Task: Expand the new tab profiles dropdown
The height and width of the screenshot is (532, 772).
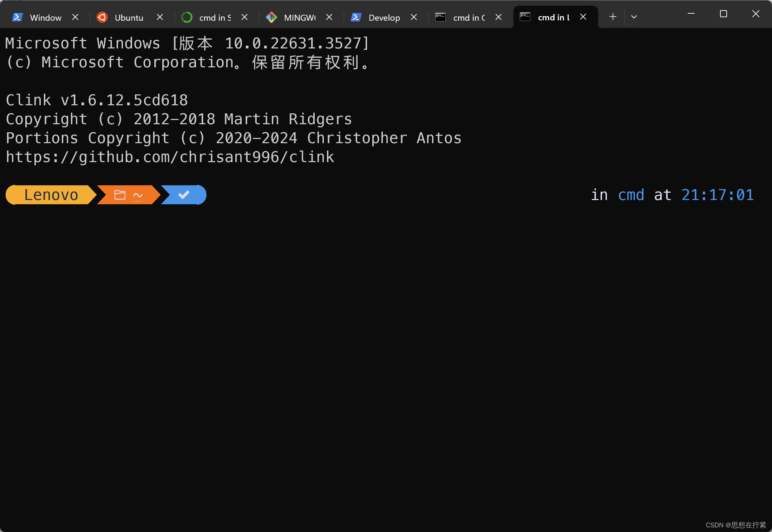Action: pyautogui.click(x=634, y=17)
